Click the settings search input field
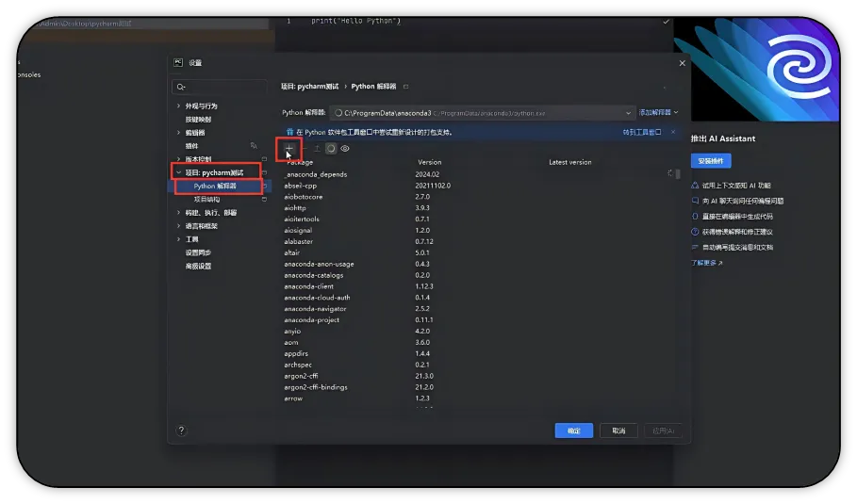Image resolution: width=857 pixels, height=504 pixels. [219, 87]
